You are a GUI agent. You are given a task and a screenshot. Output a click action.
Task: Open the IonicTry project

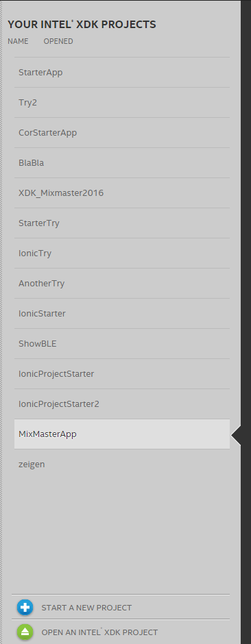(x=122, y=253)
